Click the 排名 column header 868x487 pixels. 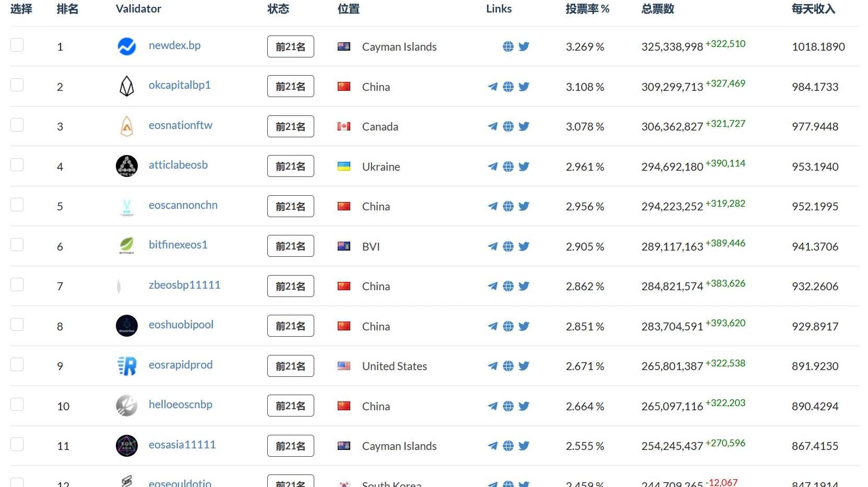(x=67, y=9)
